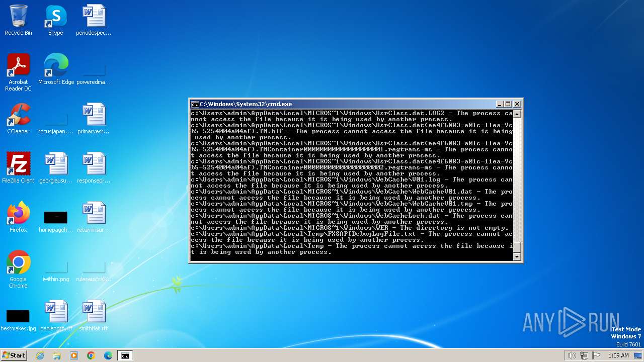Open Internet Explorer from taskbar
This screenshot has height=362, width=644.
pos(40,355)
